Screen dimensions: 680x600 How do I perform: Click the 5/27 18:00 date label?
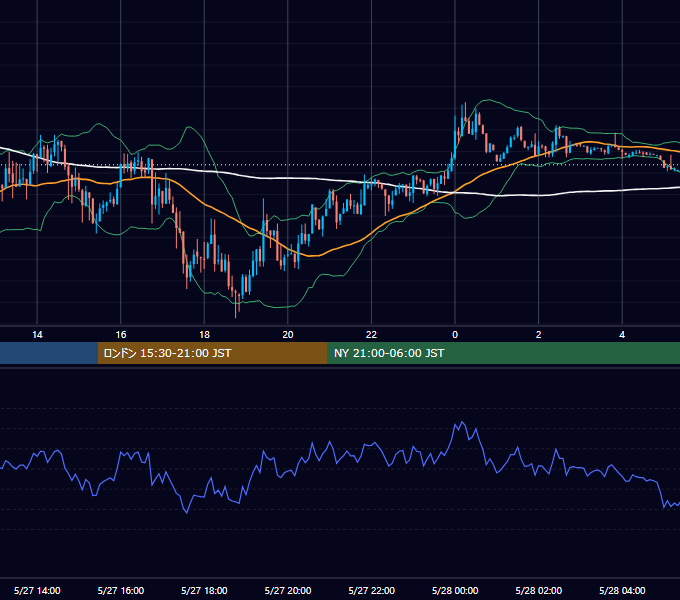204,590
